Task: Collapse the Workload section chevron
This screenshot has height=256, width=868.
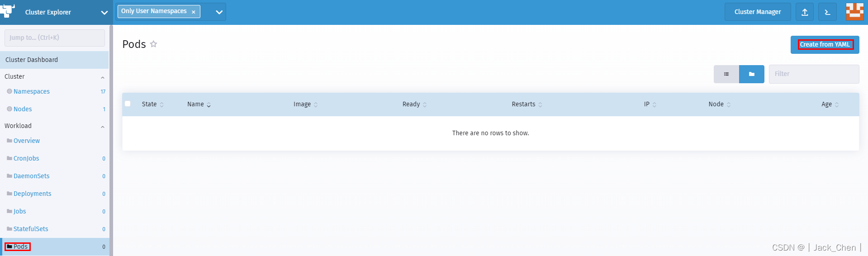Action: [x=103, y=127]
